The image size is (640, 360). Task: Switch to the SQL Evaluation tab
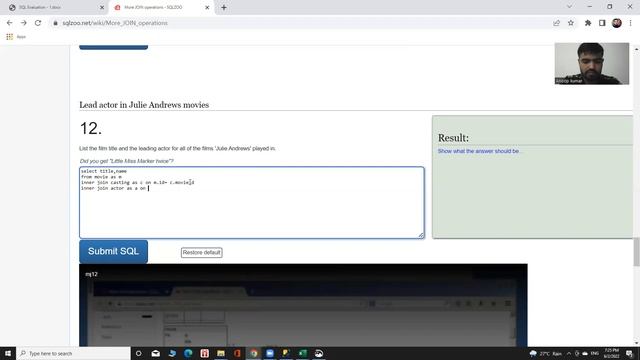54,7
